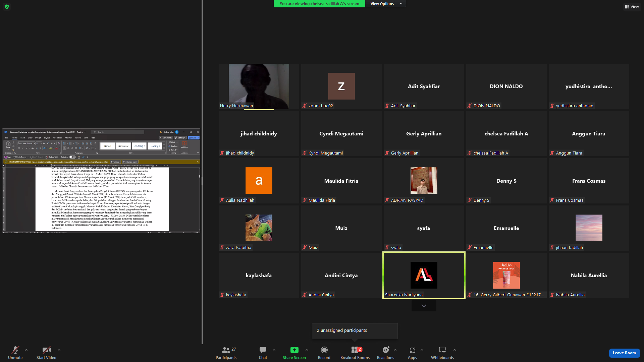Expand options arrow next to Apps

coord(422,350)
